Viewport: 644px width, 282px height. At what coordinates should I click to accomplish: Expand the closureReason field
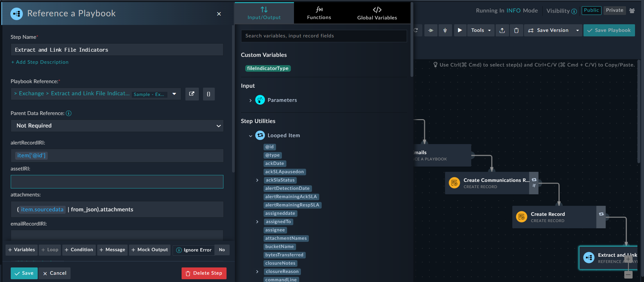[x=257, y=272]
